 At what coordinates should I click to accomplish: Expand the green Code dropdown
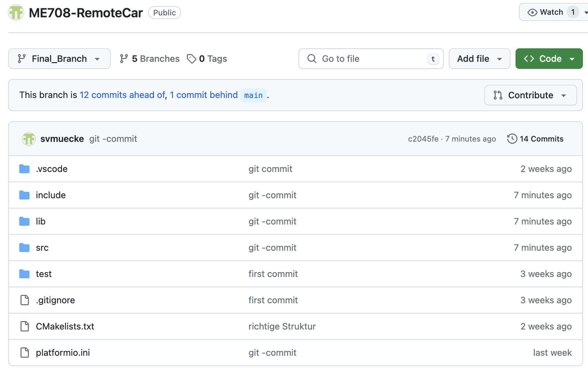[549, 59]
